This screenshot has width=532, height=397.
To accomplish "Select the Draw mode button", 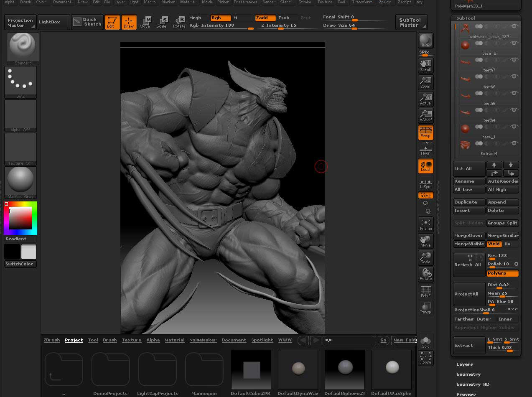I will pyautogui.click(x=129, y=22).
